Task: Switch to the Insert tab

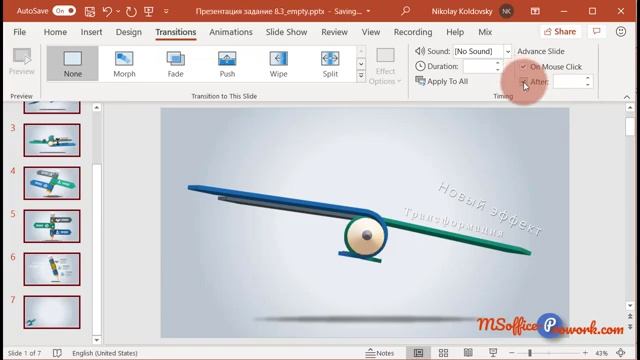Action: (x=91, y=32)
